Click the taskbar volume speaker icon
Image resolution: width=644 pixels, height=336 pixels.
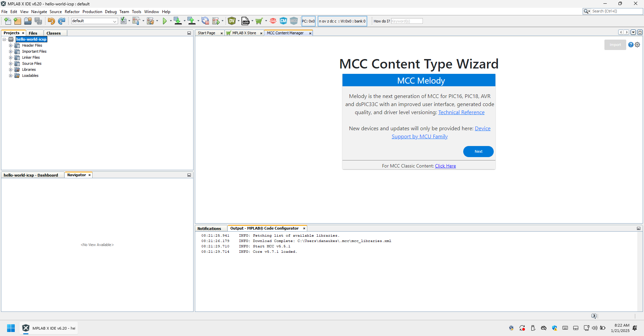[x=595, y=328]
